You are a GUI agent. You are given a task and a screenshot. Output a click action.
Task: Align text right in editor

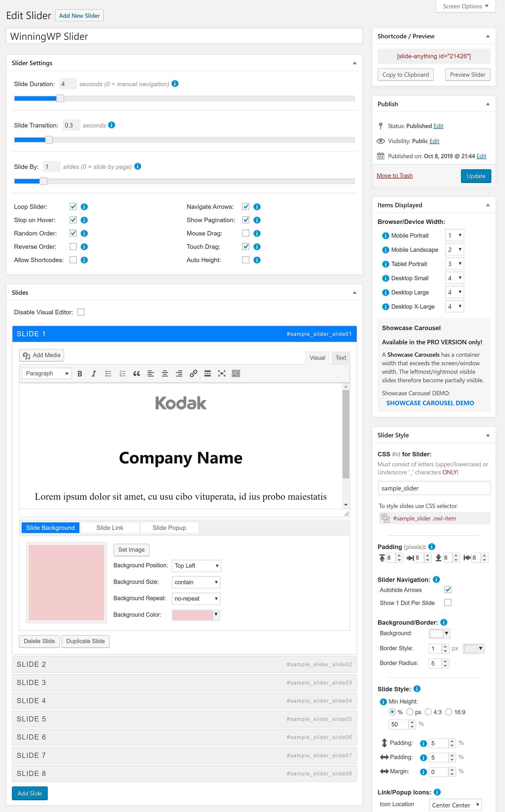[179, 374]
